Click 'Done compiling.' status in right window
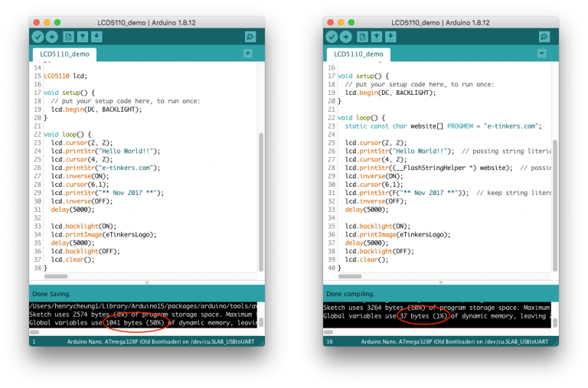The image size is (588, 388). tap(350, 294)
